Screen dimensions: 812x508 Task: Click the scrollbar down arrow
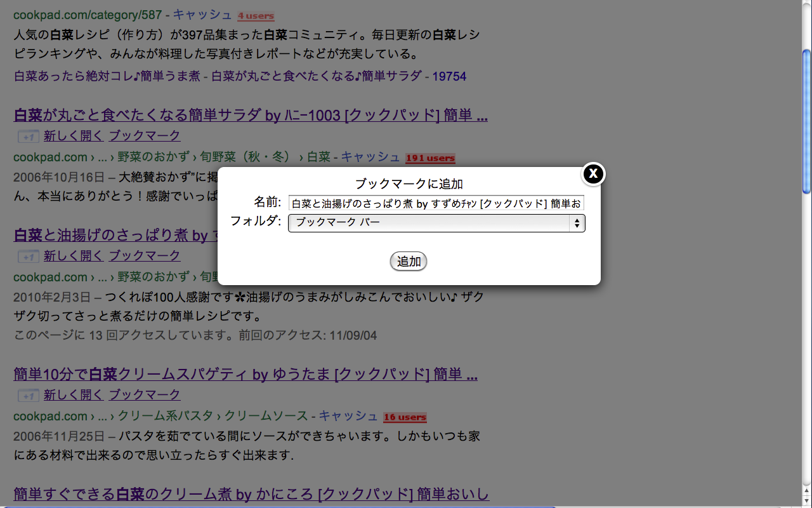(806, 502)
